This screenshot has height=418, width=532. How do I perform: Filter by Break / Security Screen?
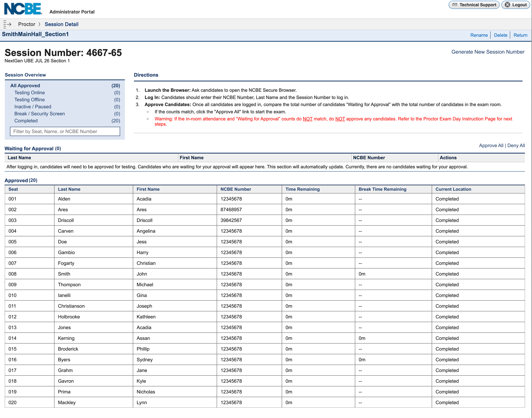pos(67,114)
